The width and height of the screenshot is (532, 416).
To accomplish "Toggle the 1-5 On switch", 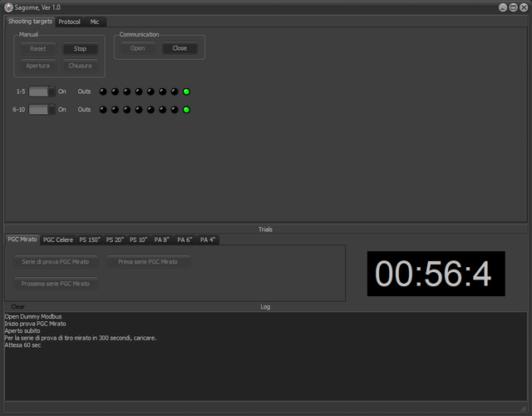I will click(x=42, y=92).
